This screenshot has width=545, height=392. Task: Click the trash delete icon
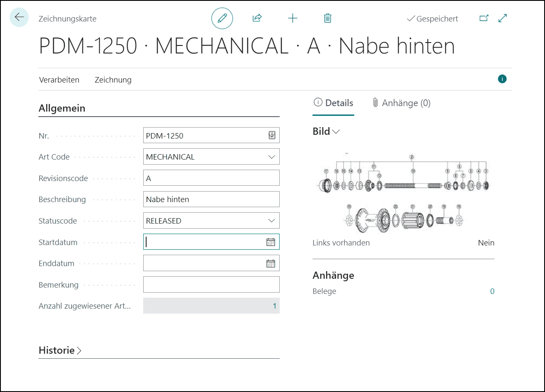click(x=328, y=18)
